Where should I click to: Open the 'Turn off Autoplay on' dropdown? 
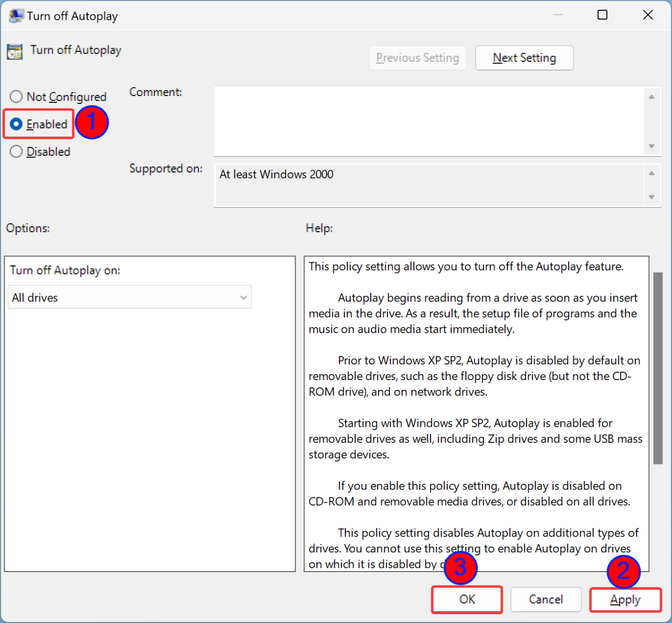coord(130,297)
